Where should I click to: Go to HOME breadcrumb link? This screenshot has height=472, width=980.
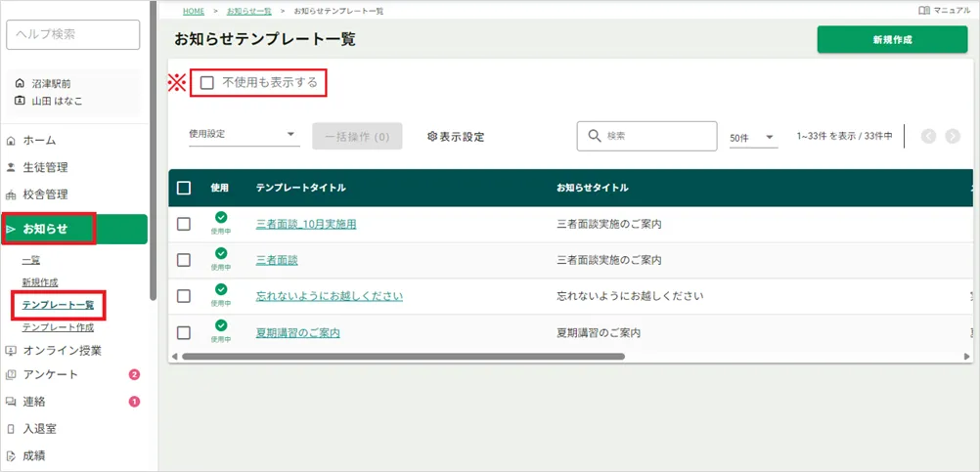tap(193, 12)
